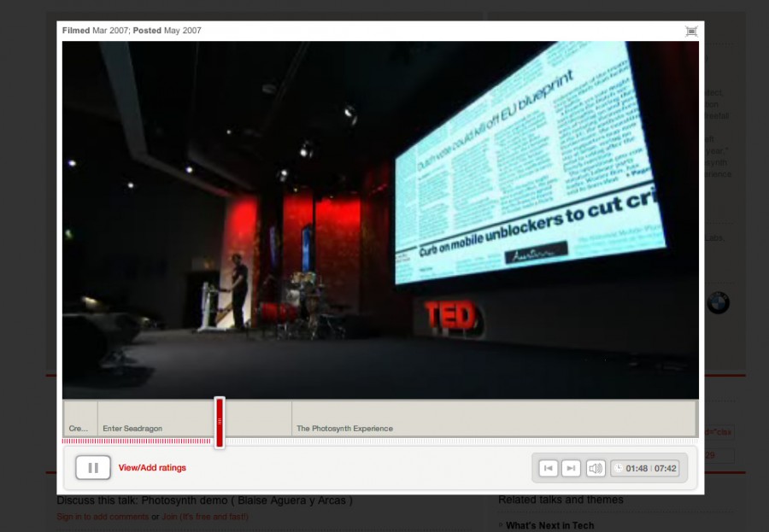Screen dimensions: 769x532
Task: Click the clock icon beside the elapsed time
Action: click(x=618, y=468)
